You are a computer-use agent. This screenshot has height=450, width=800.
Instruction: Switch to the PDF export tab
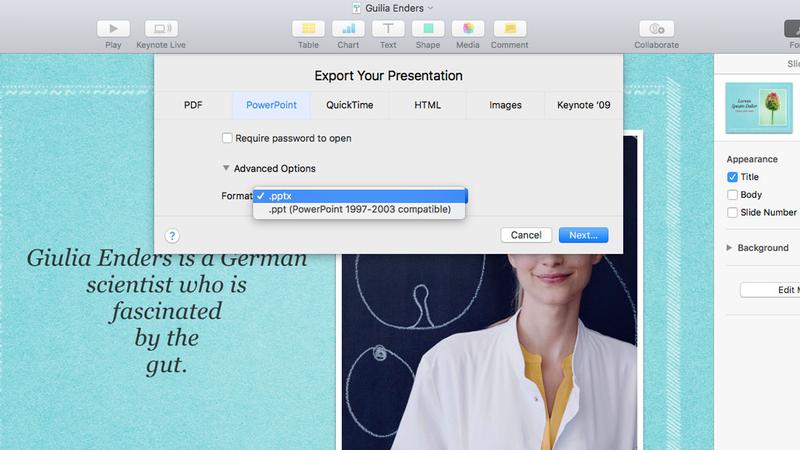pyautogui.click(x=193, y=105)
